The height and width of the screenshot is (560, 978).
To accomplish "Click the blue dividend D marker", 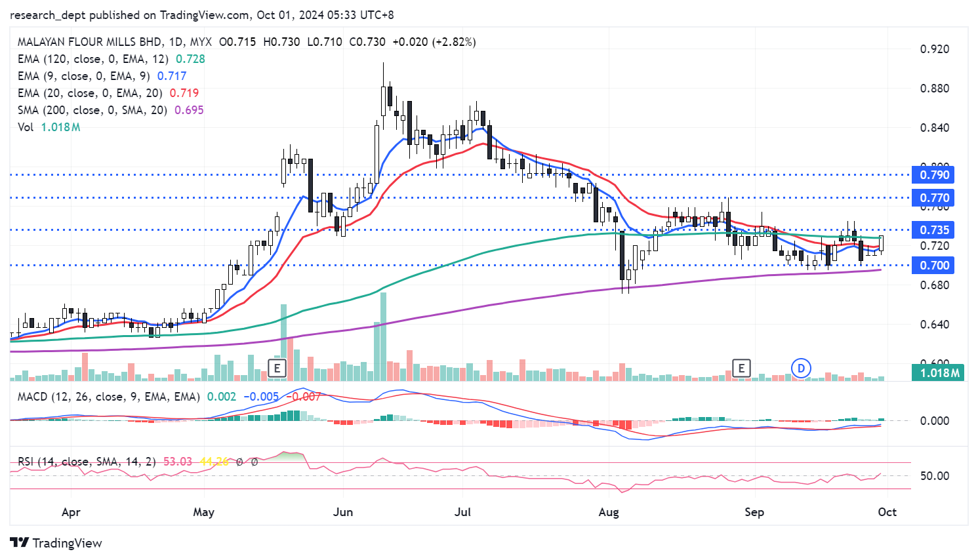I will pos(800,368).
